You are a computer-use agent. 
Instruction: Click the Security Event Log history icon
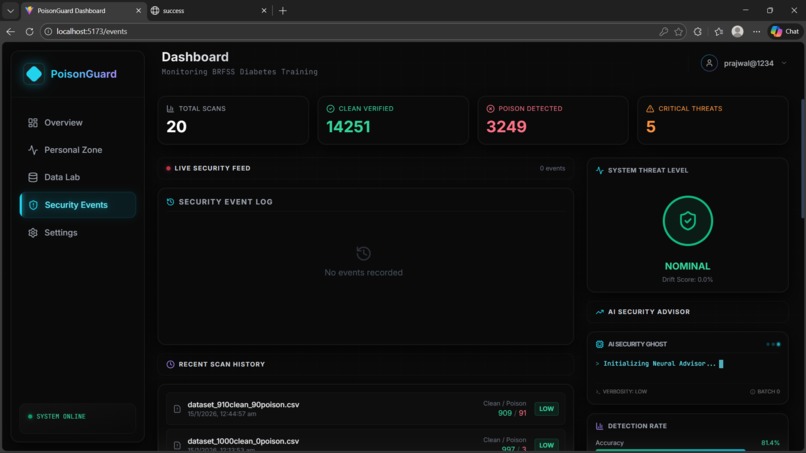tap(170, 202)
